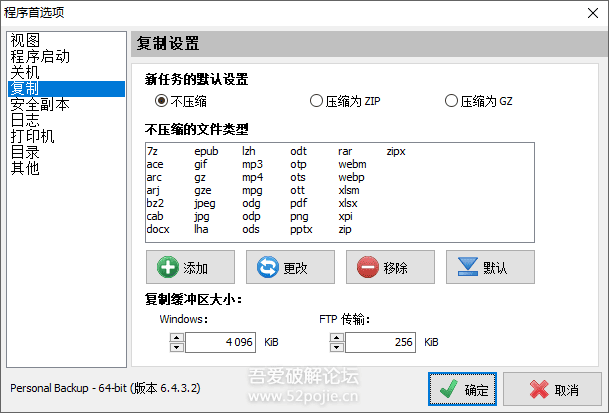The height and width of the screenshot is (413, 609).
Task: Choose the 压缩为 GZ radio option
Action: click(x=451, y=101)
